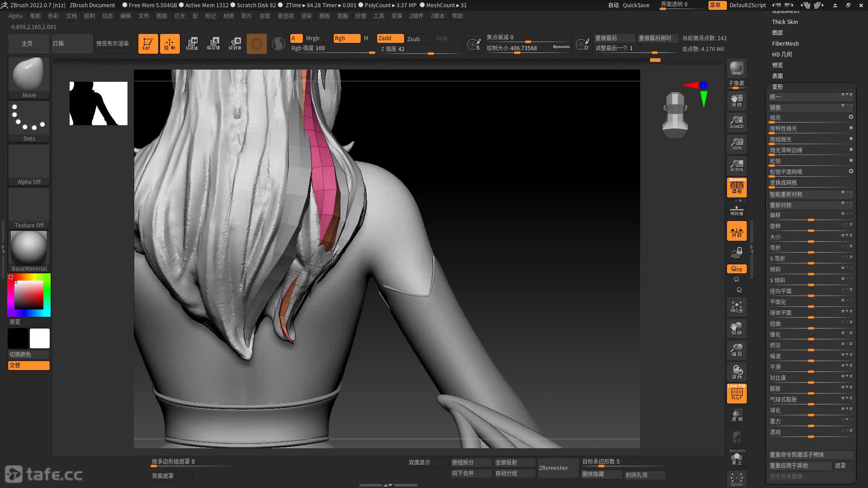Open the Alpha menu

pos(15,16)
